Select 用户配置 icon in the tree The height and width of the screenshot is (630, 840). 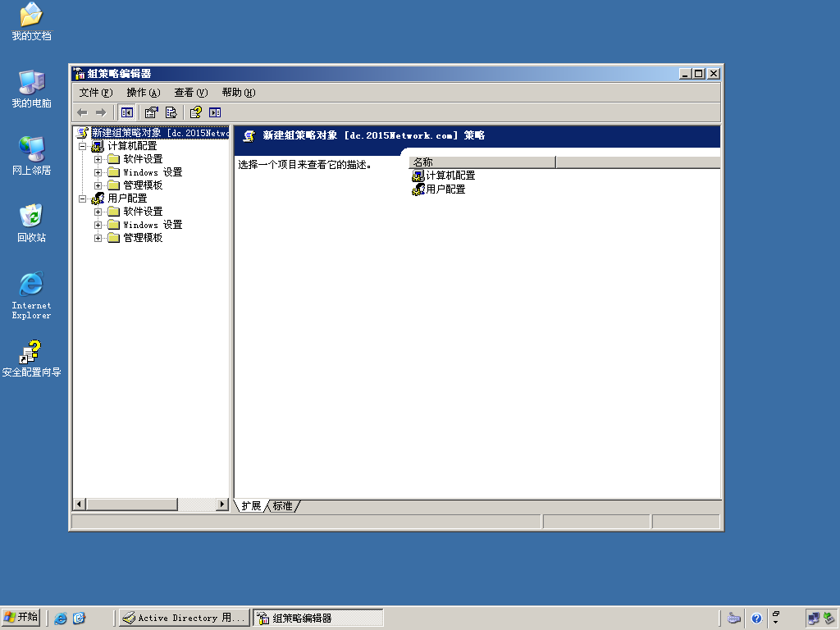pos(98,199)
